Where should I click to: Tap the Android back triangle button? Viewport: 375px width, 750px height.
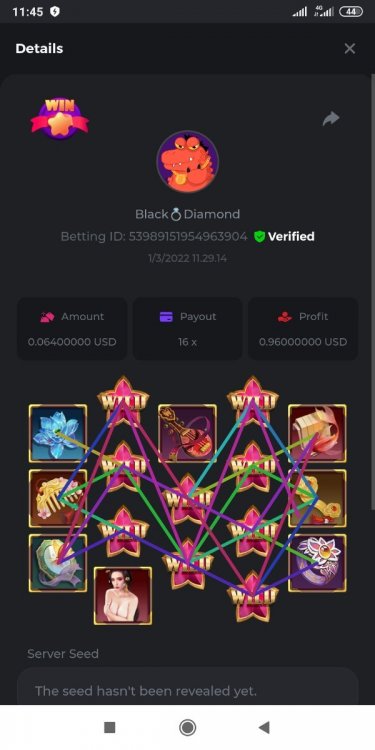[264, 728]
